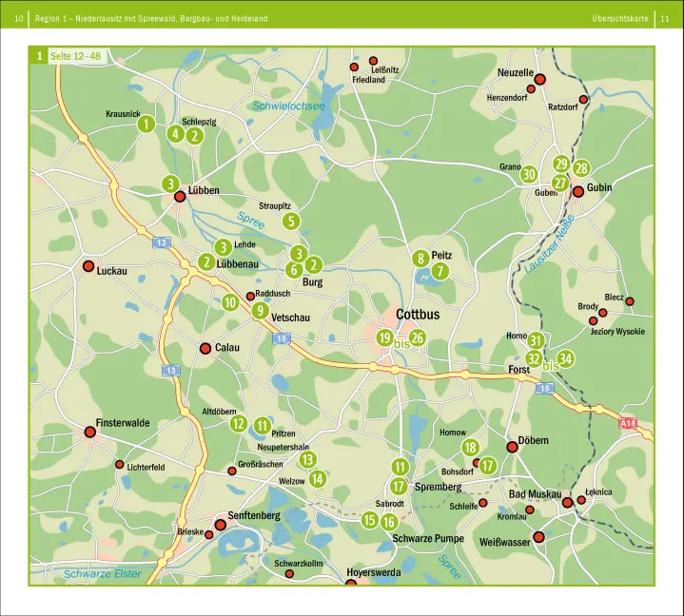
Task: Click the red dot for Weißwasser
Action: coord(538,537)
